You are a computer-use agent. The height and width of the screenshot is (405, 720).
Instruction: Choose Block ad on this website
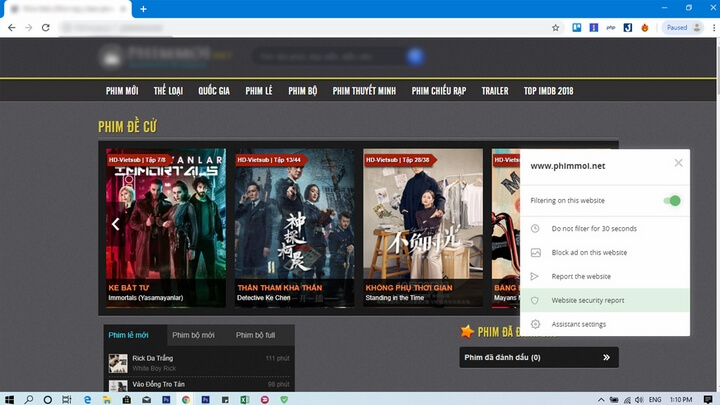[x=589, y=253]
